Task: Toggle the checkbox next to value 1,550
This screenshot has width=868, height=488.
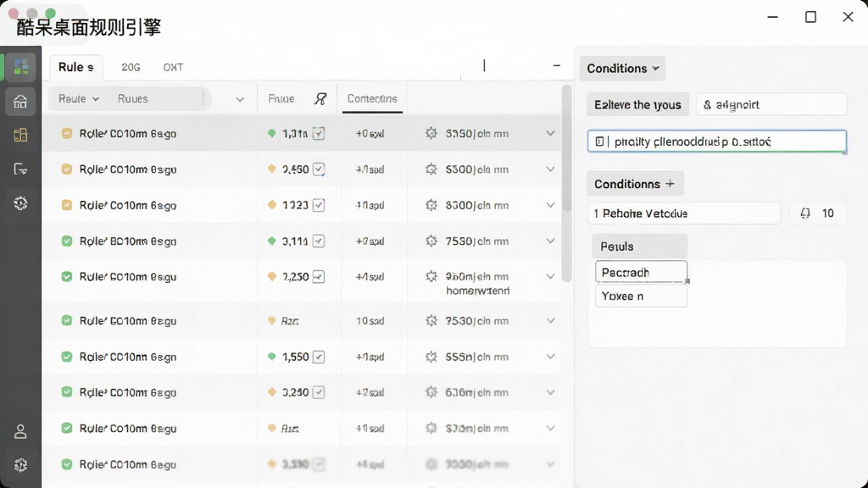Action: pos(319,357)
